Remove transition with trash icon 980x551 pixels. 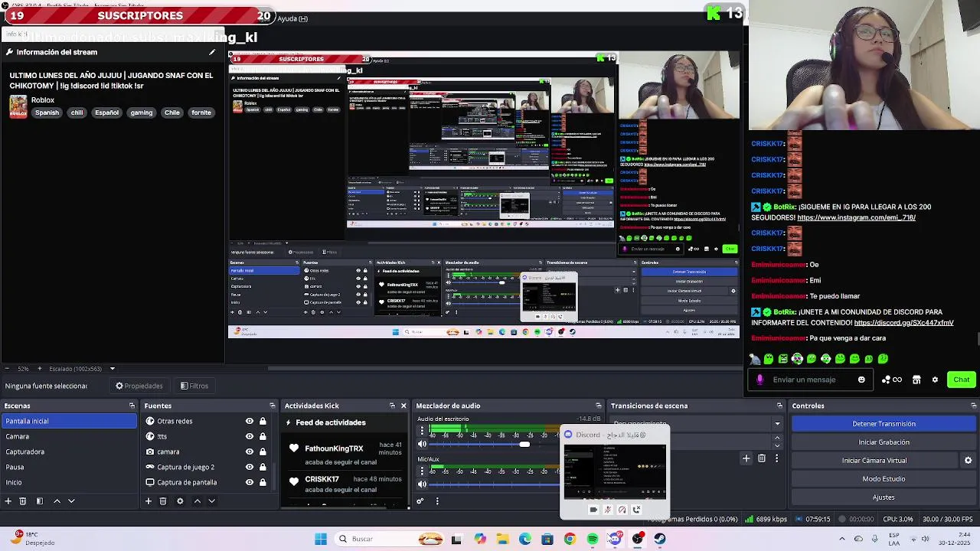coord(762,458)
